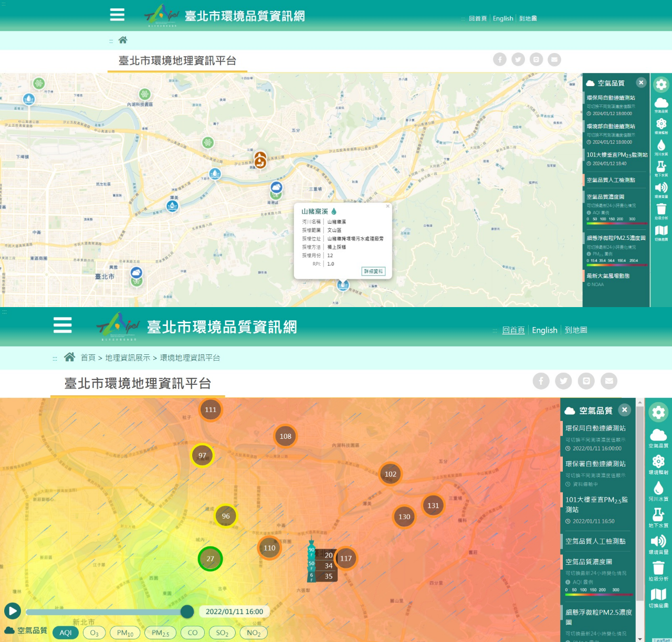Image resolution: width=672 pixels, height=642 pixels.
Task: Select the O3 pollutant pill
Action: [x=94, y=633]
